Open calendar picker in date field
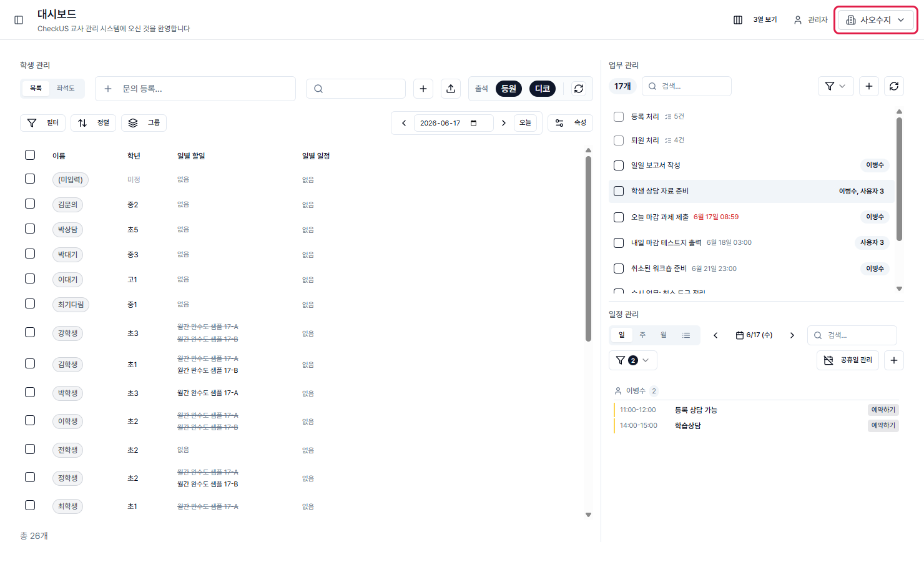Viewport: 924px width, 562px height. [x=474, y=123]
